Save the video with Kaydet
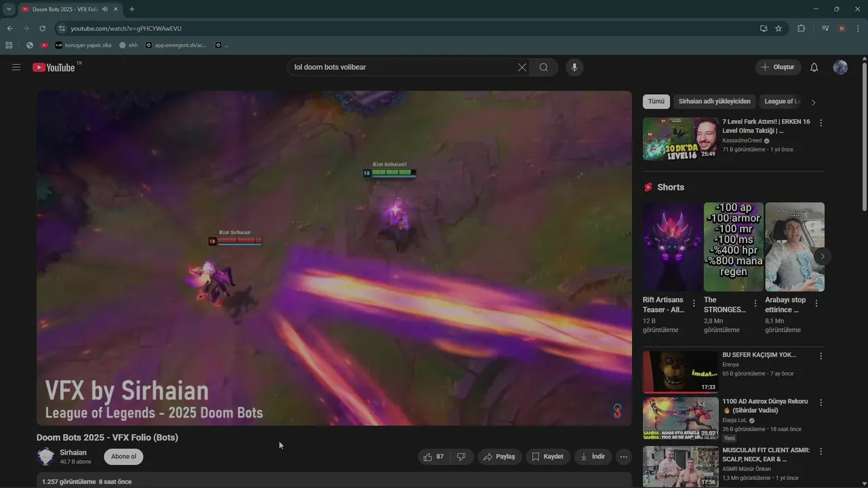The image size is (868, 488). tap(548, 457)
